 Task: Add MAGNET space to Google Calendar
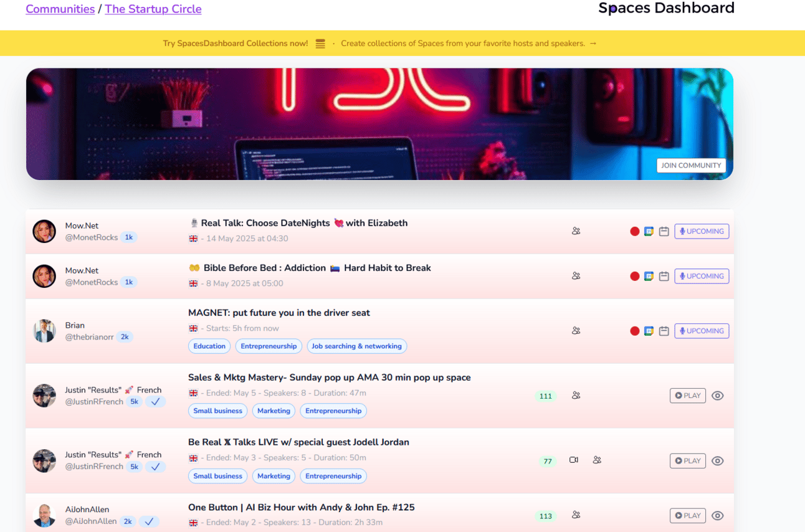[649, 331]
